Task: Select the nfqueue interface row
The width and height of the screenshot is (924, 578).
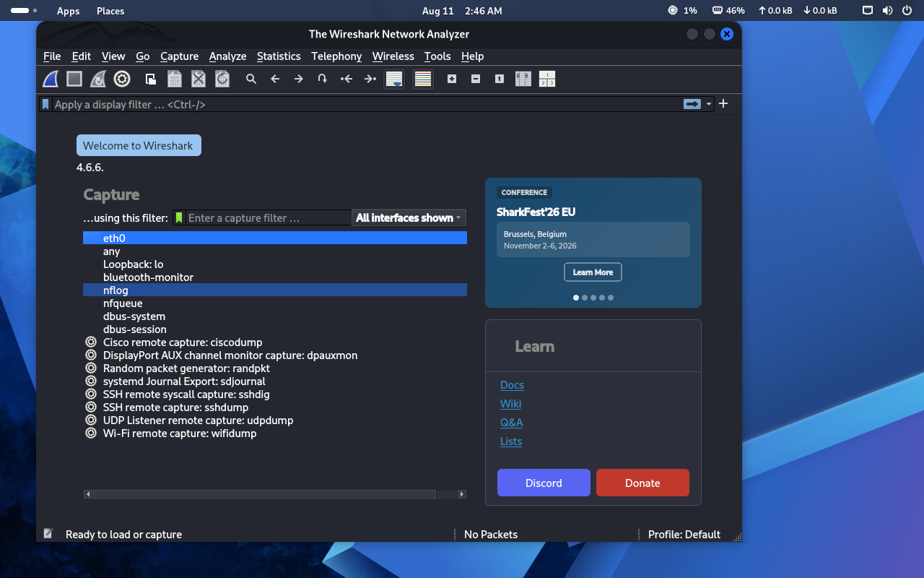Action: point(275,303)
